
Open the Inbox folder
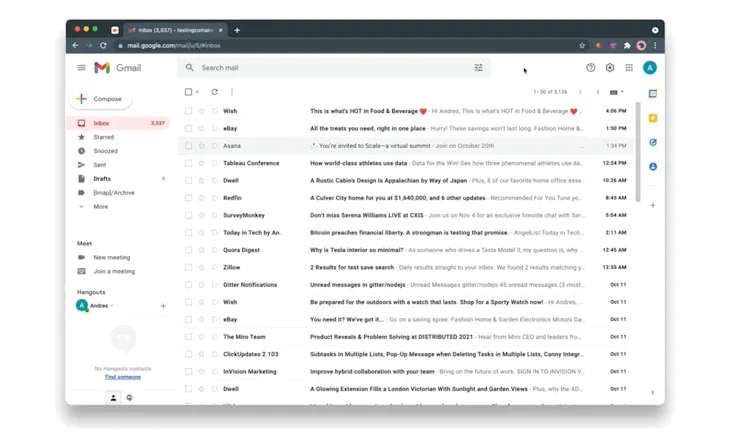click(120, 123)
